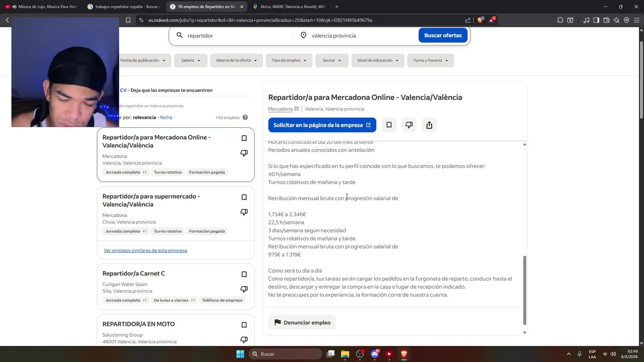Click Denunciar empleo button
This screenshot has width=644, height=362.
(x=302, y=322)
